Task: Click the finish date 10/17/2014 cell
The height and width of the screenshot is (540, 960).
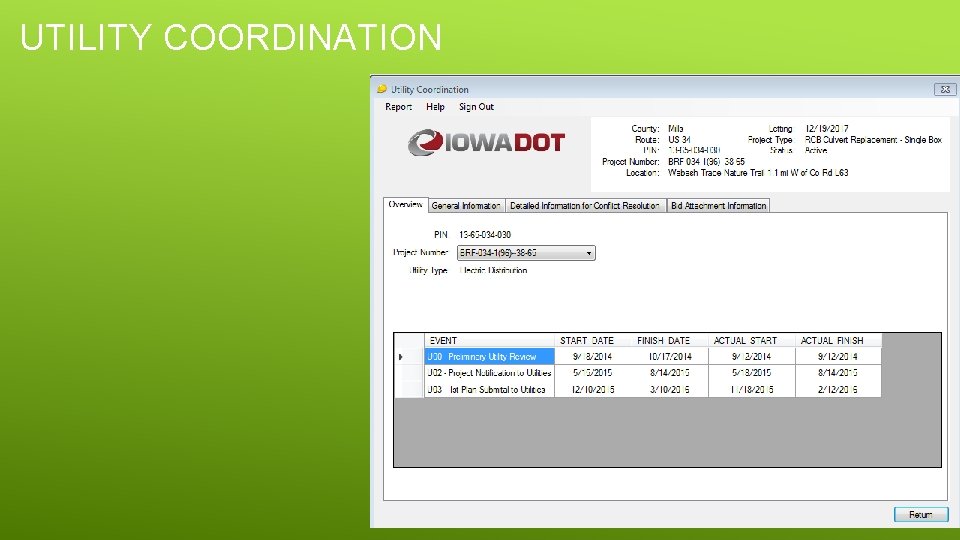Action: coord(670,356)
